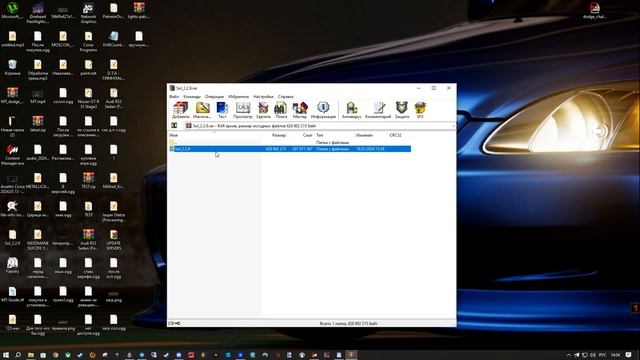The image size is (640, 360).
Task: Click the status bar total 'Всего: 1 папка'
Action: (349, 323)
